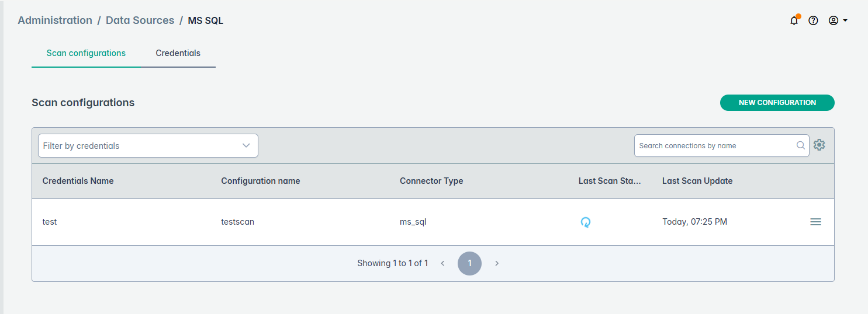868x314 pixels.
Task: Select the Scan configurations tab
Action: point(86,53)
